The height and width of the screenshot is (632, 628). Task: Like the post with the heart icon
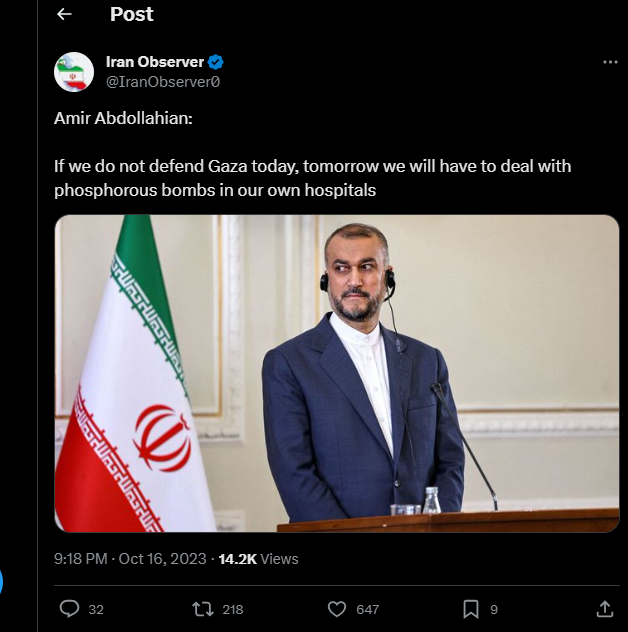click(x=337, y=608)
